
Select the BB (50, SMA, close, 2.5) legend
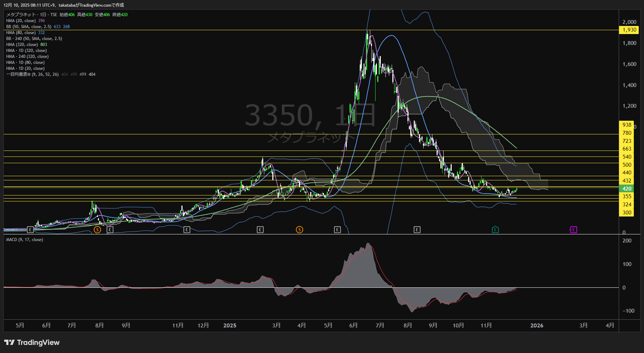point(29,27)
